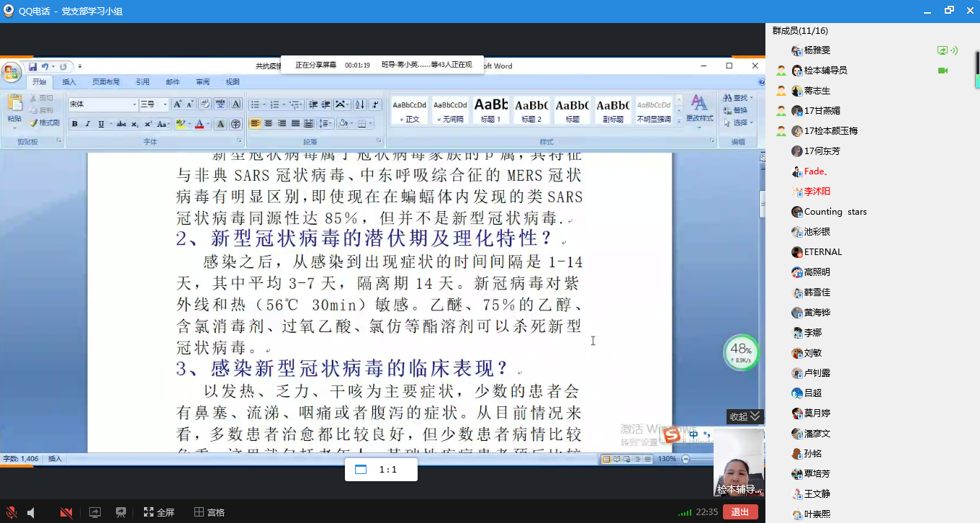
Task: Click the red 退出 button
Action: [x=740, y=512]
